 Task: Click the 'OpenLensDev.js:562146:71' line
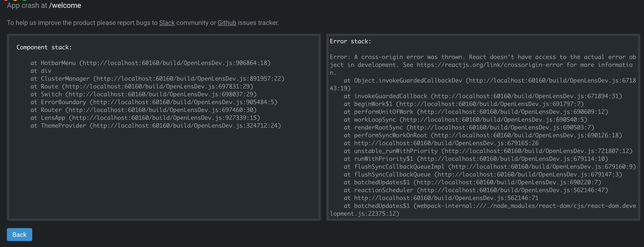coord(441,198)
